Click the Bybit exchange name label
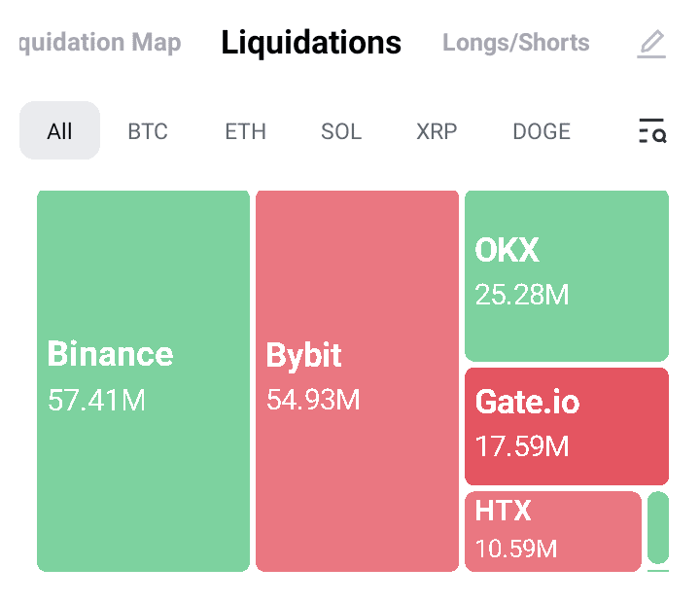This screenshot has height=603, width=700. click(303, 356)
